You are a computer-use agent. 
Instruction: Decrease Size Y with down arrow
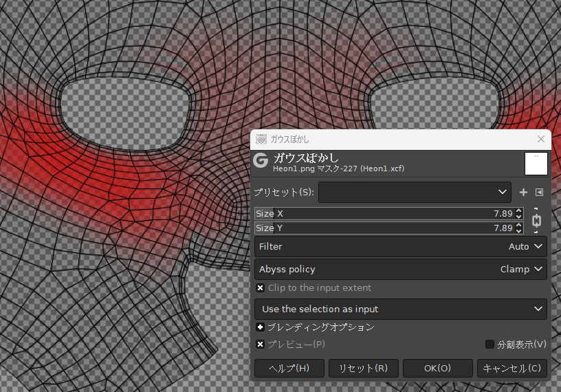point(519,230)
